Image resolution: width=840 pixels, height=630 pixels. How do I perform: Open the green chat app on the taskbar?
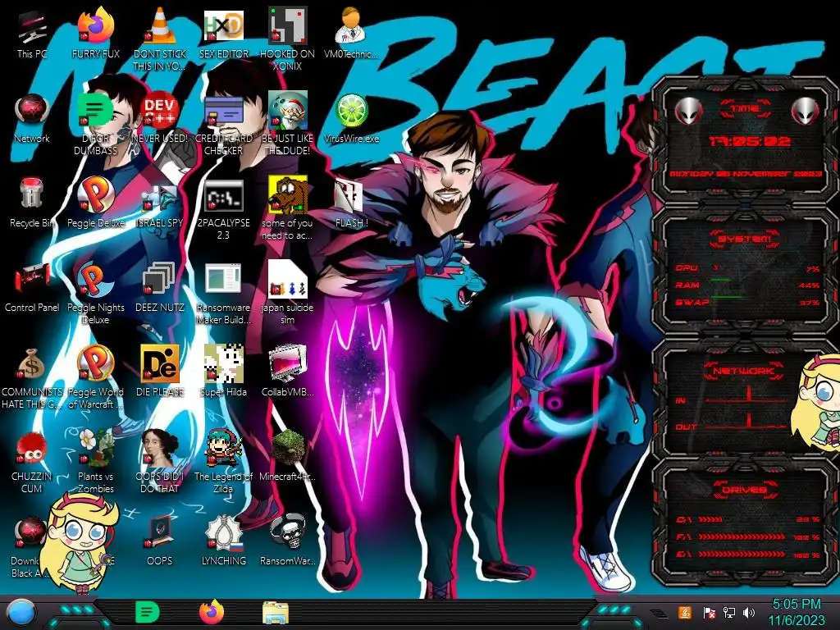pos(148,612)
